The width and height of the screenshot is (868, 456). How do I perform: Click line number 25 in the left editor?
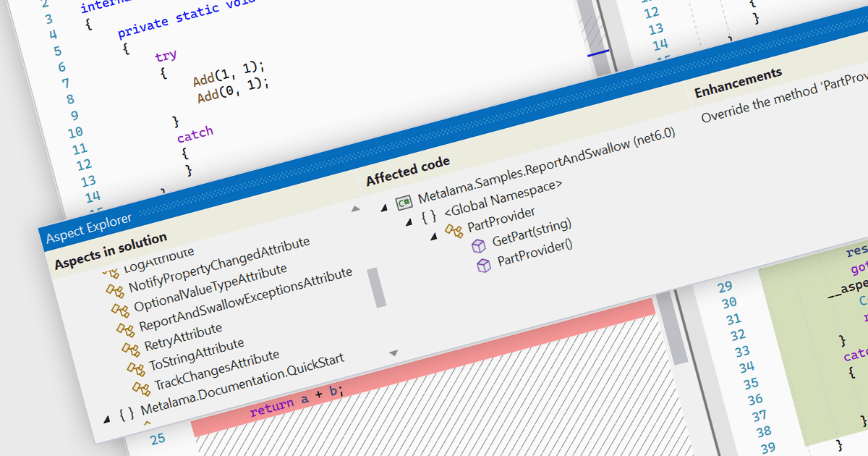click(x=157, y=438)
